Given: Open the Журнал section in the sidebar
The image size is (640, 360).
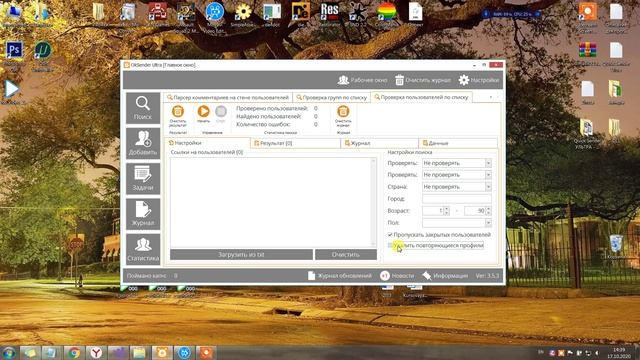Looking at the screenshot, I should (x=143, y=214).
